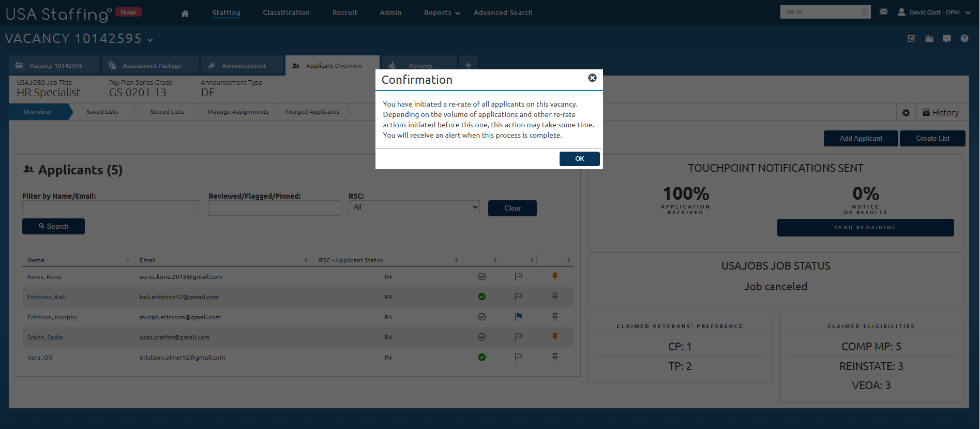Unpin applicant Smith, Sadie
Viewport: 980px width, 429px height.
point(555,337)
